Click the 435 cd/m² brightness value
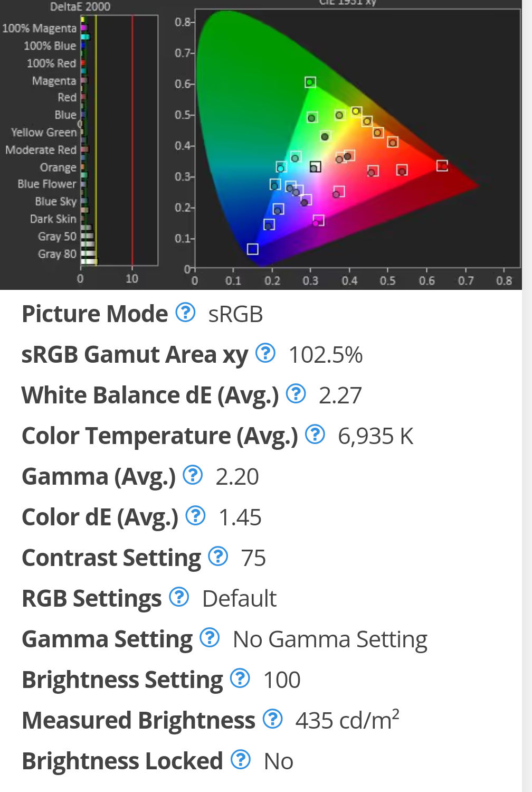This screenshot has width=532, height=792. click(347, 720)
